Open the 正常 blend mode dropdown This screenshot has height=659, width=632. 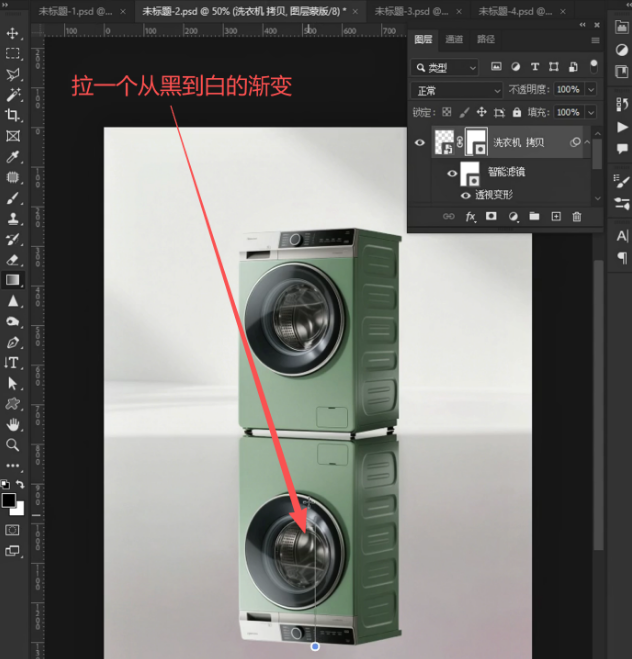point(456,90)
